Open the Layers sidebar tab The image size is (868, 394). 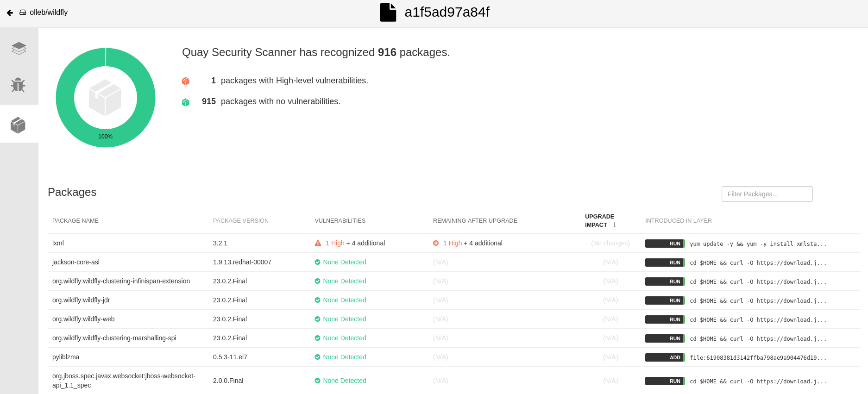point(19,48)
